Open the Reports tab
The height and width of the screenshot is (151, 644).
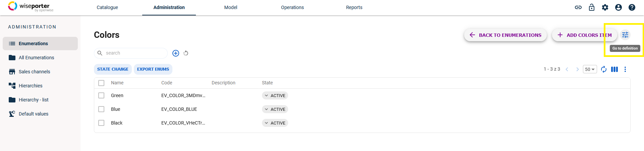354,7
